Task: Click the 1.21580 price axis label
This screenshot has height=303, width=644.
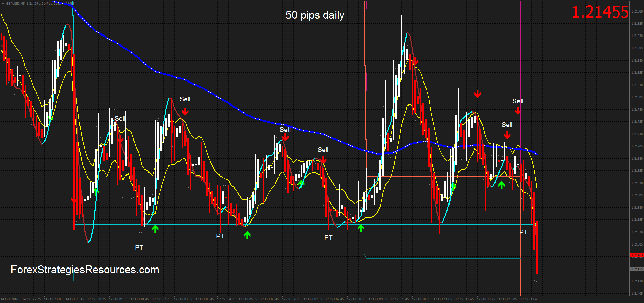Action: (637, 208)
